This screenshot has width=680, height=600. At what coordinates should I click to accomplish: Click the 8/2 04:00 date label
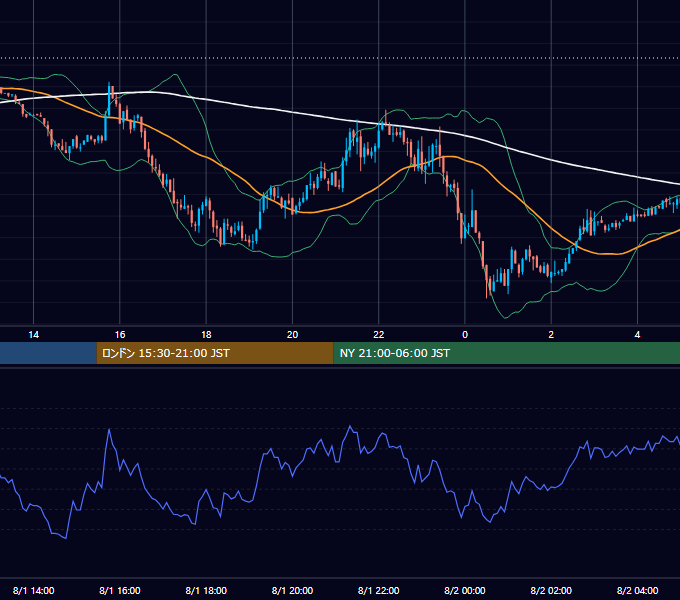coord(638,590)
